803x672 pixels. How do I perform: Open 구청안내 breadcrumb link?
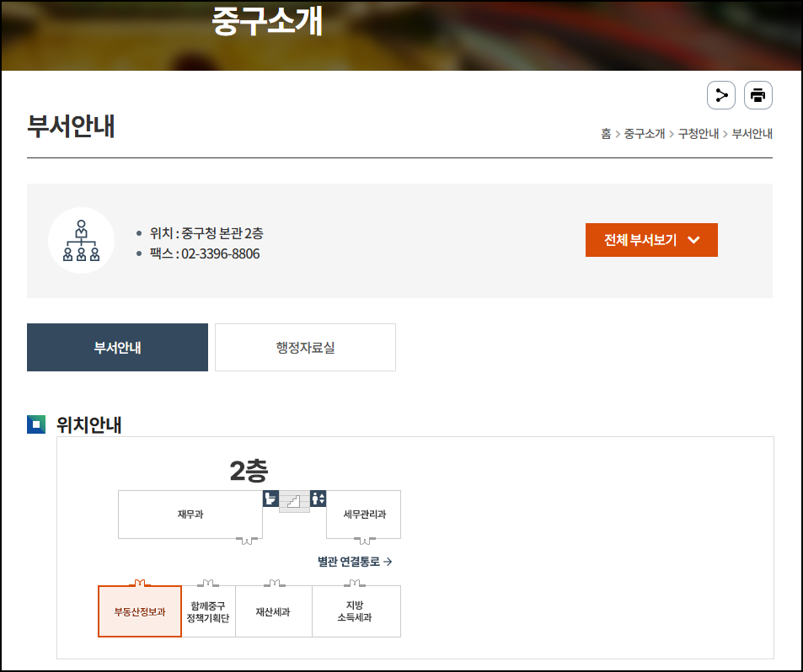[x=699, y=134]
